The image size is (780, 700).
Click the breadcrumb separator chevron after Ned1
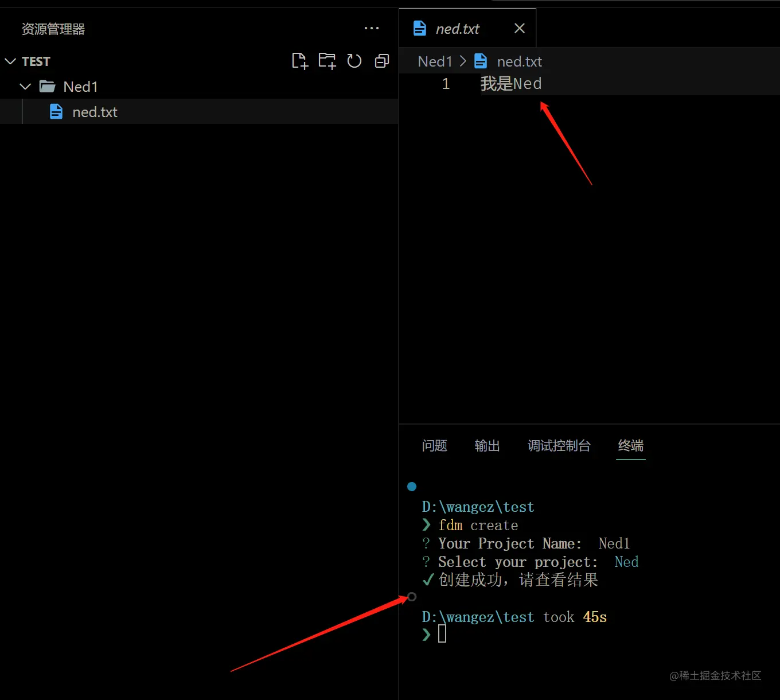pos(463,61)
